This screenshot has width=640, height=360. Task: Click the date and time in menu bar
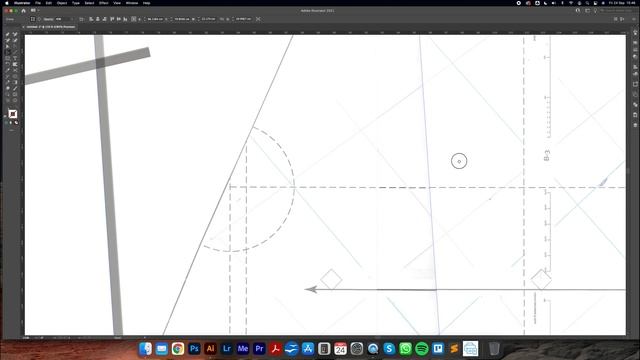point(622,3)
